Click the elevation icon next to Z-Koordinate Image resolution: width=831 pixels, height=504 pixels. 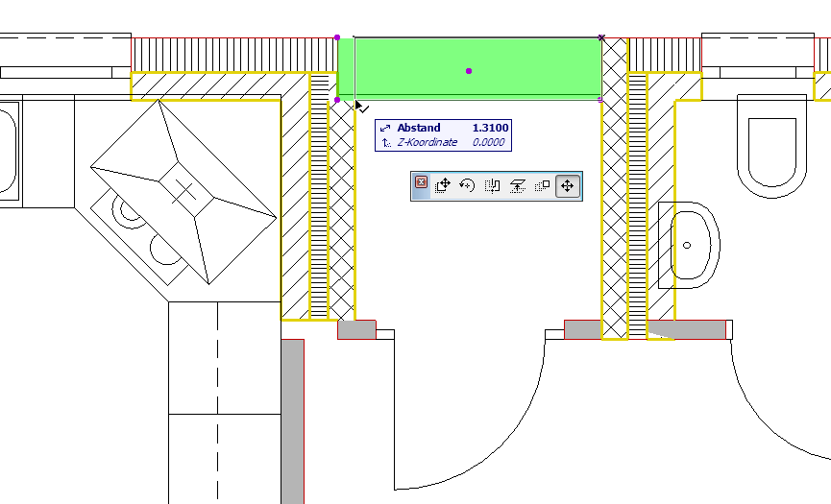tap(386, 142)
